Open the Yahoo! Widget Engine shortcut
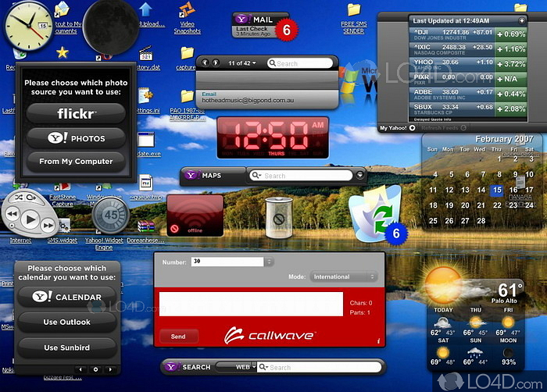547x392 pixels. (x=104, y=244)
